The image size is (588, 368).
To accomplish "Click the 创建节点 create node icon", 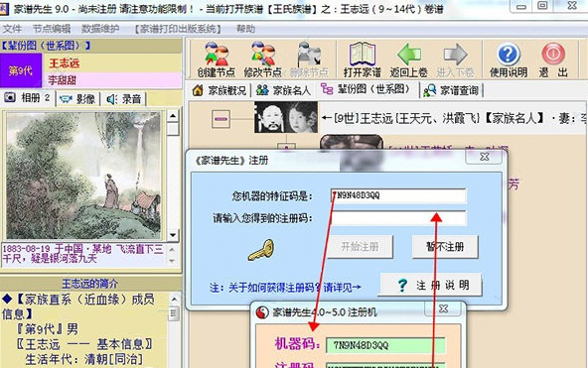I will (217, 55).
